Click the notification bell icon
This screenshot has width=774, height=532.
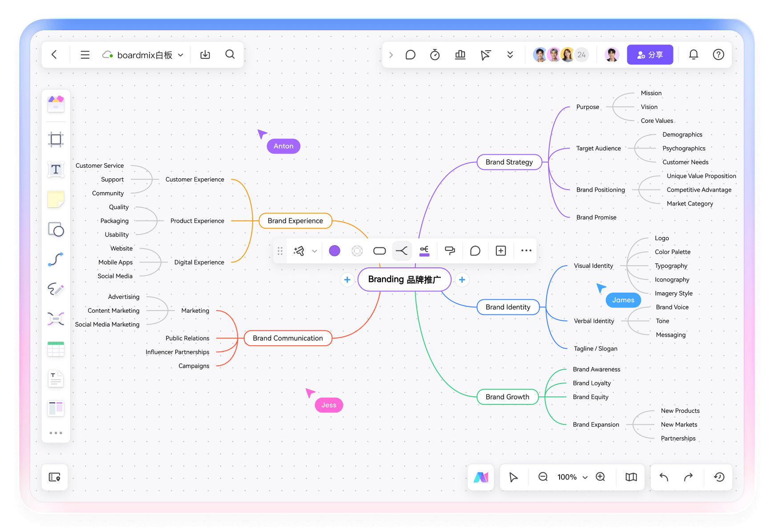(x=693, y=55)
